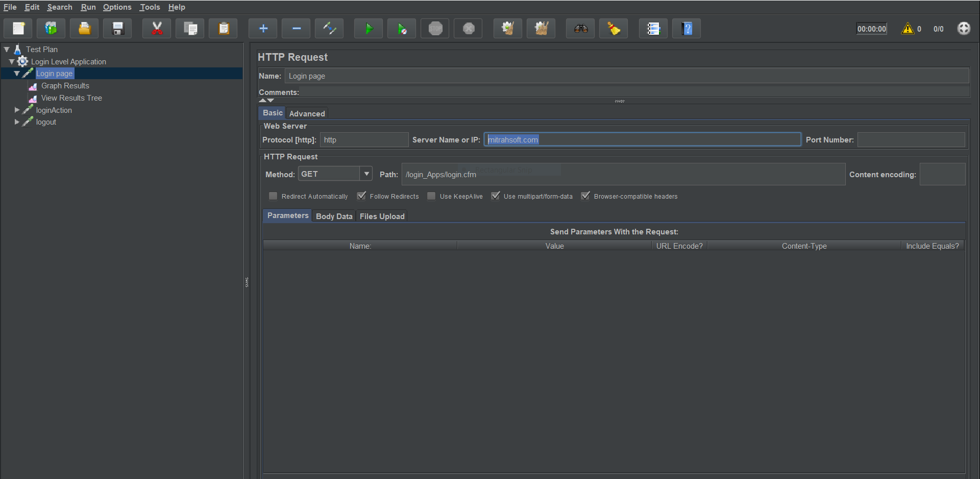The height and width of the screenshot is (479, 980).
Task: Switch to the Body Data tab
Action: pyautogui.click(x=334, y=216)
